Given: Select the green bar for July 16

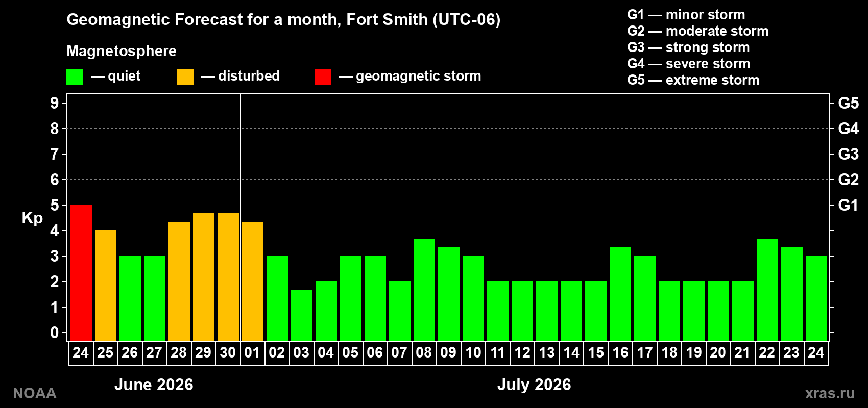Looking at the screenshot, I should (620, 294).
